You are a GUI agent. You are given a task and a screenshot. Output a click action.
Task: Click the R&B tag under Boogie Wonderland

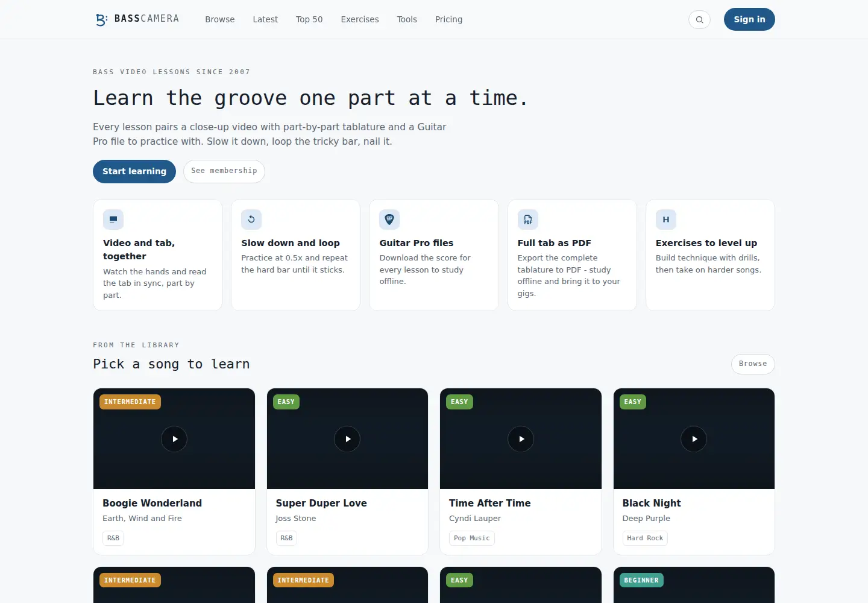coord(113,538)
